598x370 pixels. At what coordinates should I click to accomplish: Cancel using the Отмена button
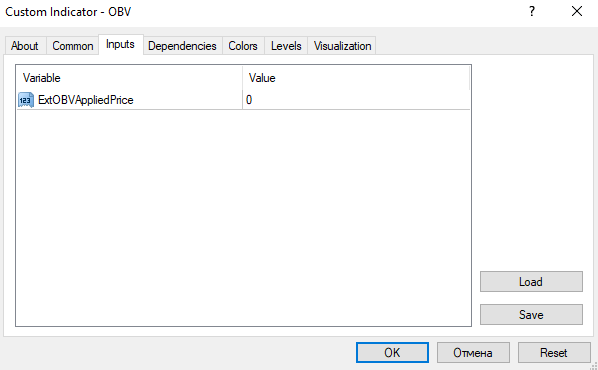click(473, 352)
